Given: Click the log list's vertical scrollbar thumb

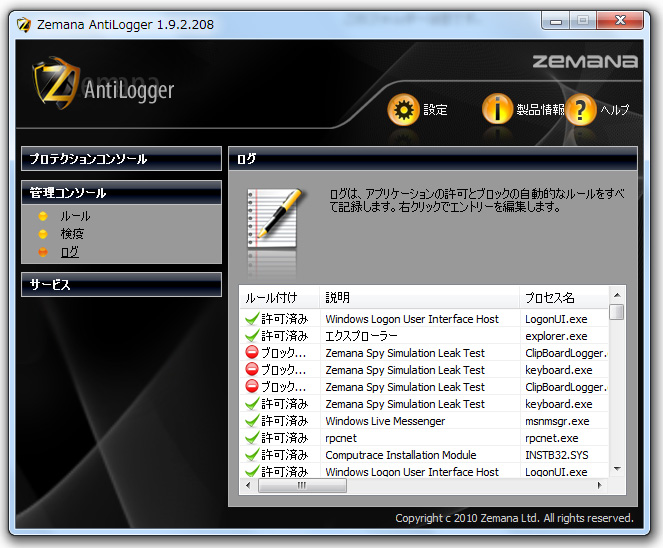Looking at the screenshot, I should click(616, 312).
